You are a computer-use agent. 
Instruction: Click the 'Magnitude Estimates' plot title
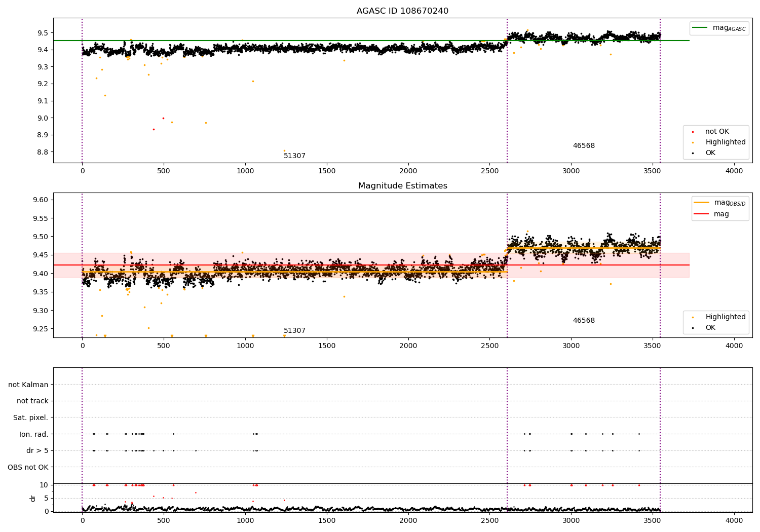click(x=402, y=186)
